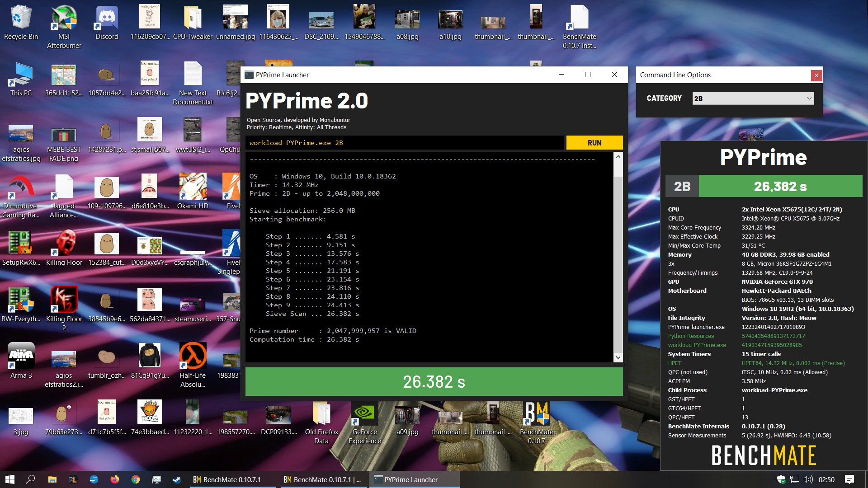Select the Discord desktop shortcut
Image resolution: width=868 pixels, height=488 pixels.
(107, 23)
